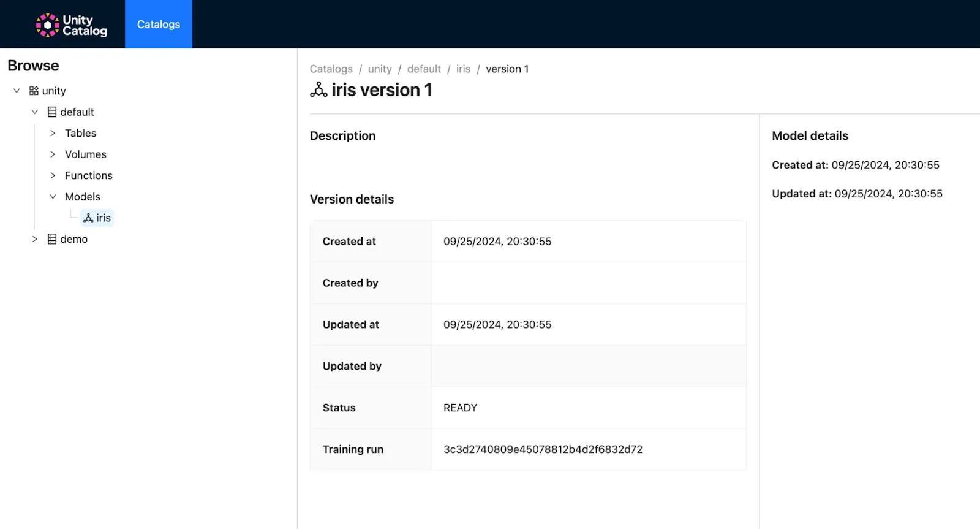Click the Training run ID value

tap(543, 449)
